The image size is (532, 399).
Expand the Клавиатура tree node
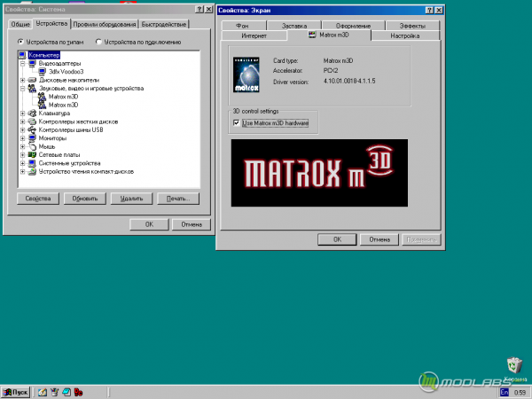(x=22, y=113)
